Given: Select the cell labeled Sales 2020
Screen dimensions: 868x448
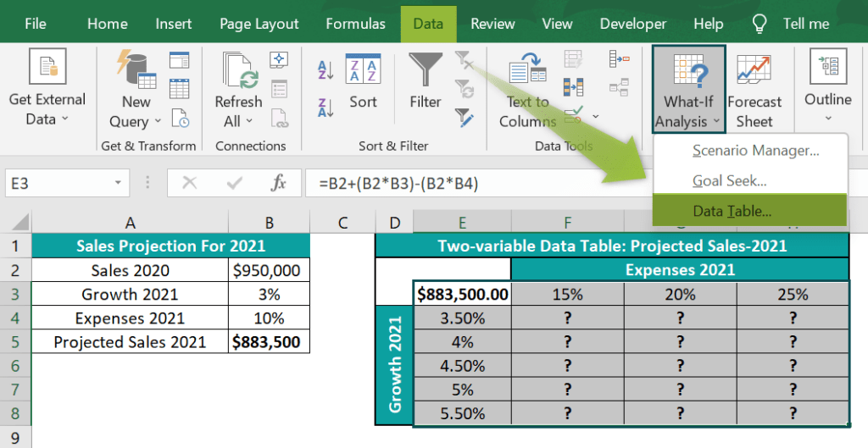Looking at the screenshot, I should (130, 270).
